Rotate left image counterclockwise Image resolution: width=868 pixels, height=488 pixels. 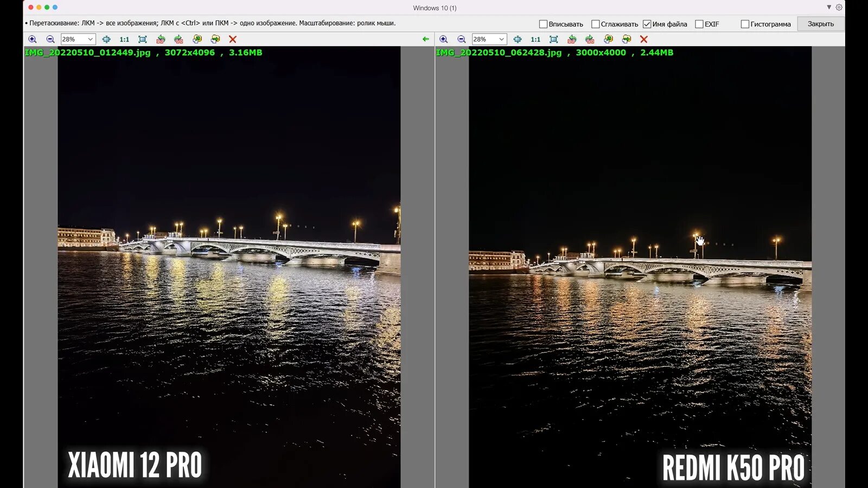coord(161,39)
